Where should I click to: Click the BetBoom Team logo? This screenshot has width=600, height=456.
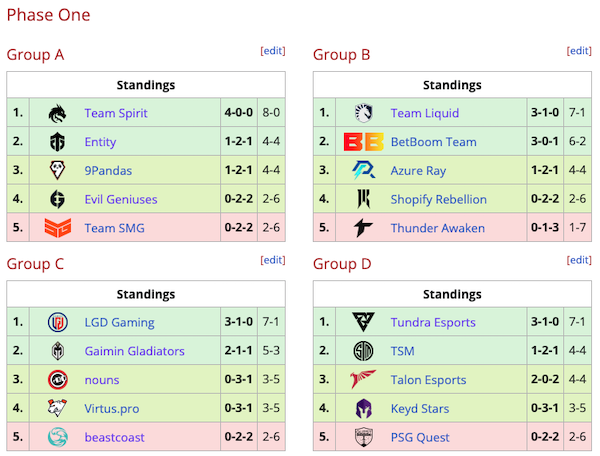[x=362, y=142]
